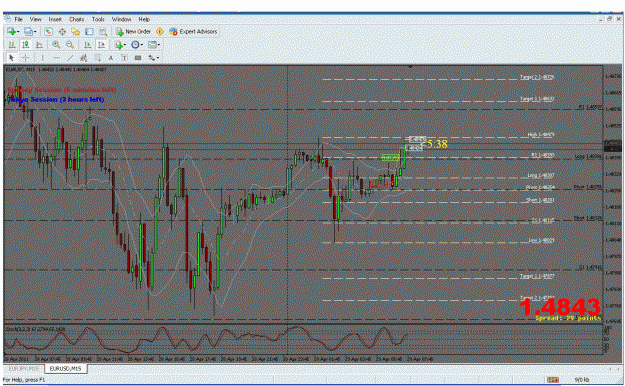Open the Templates icon

click(x=152, y=45)
